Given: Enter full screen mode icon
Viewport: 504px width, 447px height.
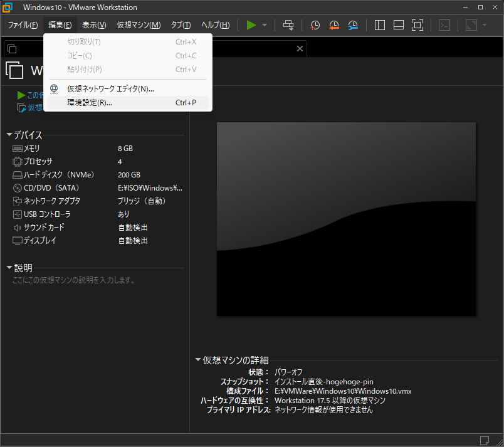Looking at the screenshot, I should pos(417,25).
